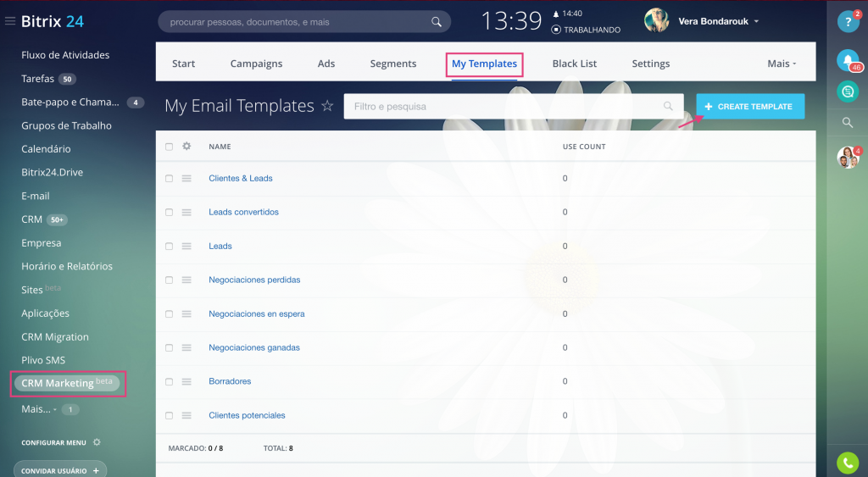Open the Settings tab
The image size is (868, 477).
[651, 64]
